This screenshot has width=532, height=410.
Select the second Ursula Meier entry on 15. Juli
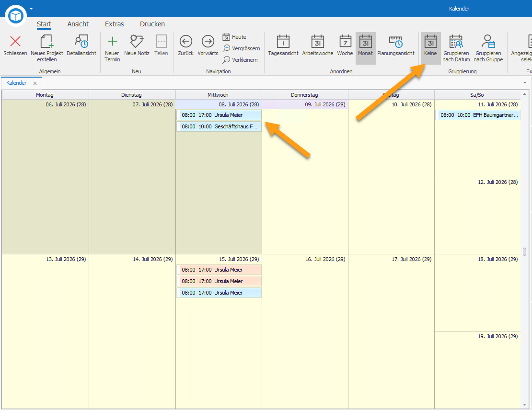[x=219, y=281]
